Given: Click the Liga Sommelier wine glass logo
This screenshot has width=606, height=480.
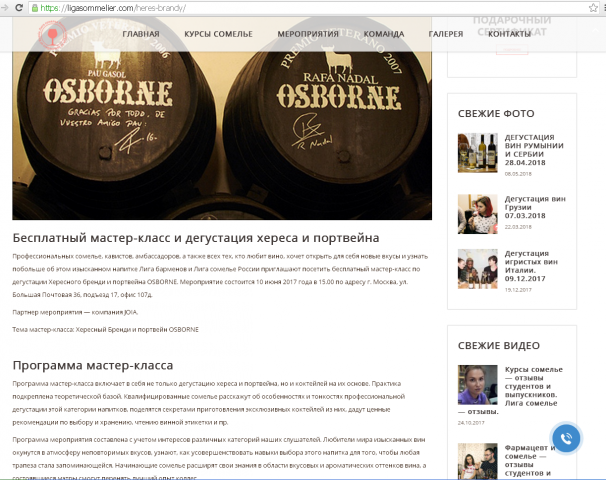Looking at the screenshot, I should (53, 35).
